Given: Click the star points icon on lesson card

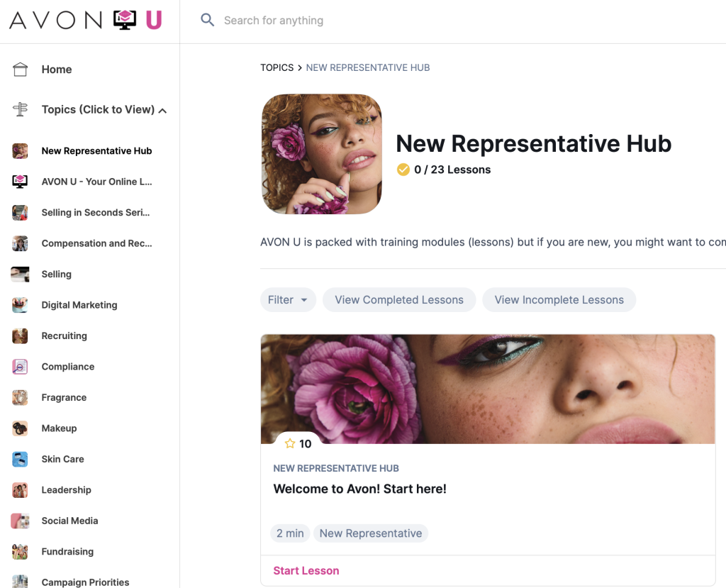Looking at the screenshot, I should (x=290, y=443).
